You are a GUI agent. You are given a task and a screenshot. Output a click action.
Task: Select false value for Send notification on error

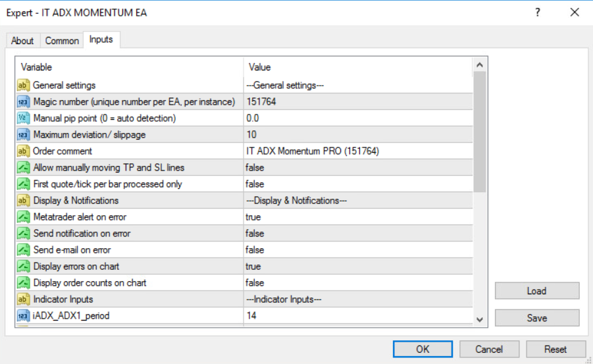255,234
